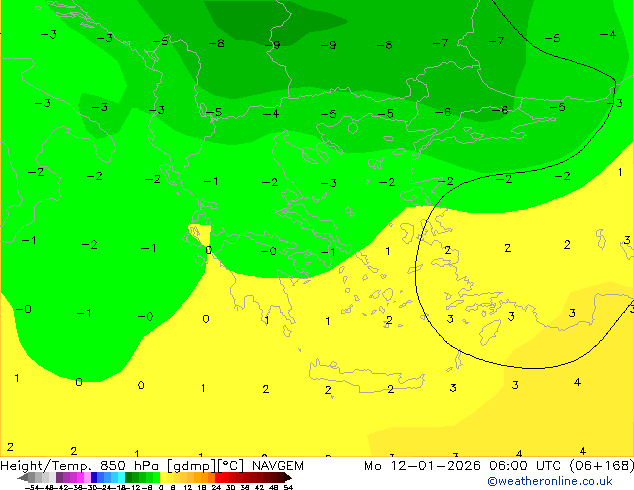The width and height of the screenshot is (634, 490).
Task: Click the positive '30' legend scale label
Action: 230,488
